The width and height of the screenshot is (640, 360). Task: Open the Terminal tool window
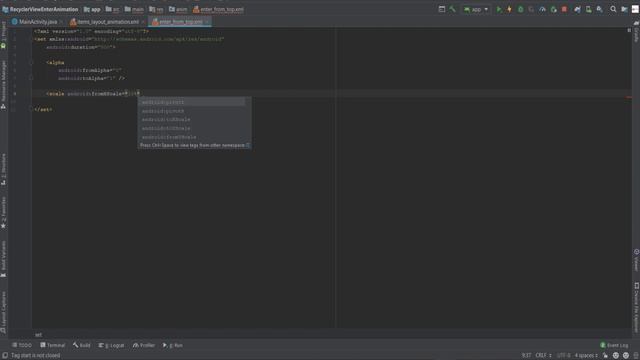click(53, 345)
